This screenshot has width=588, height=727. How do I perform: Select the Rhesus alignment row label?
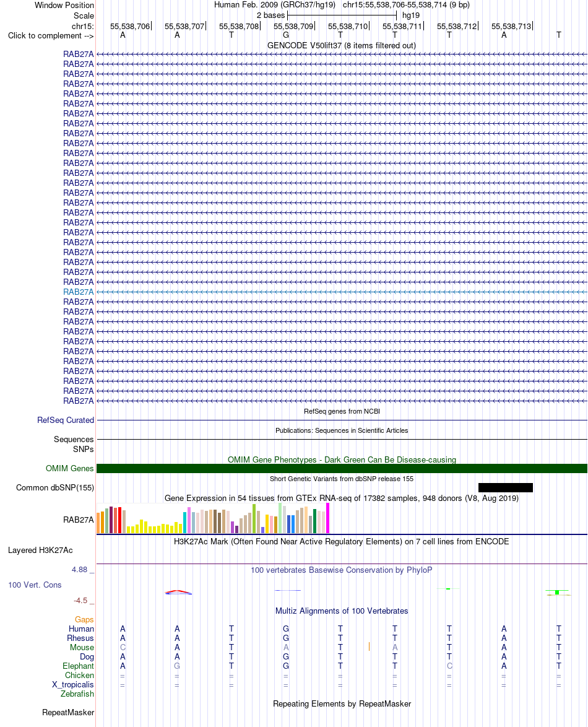[80, 638]
